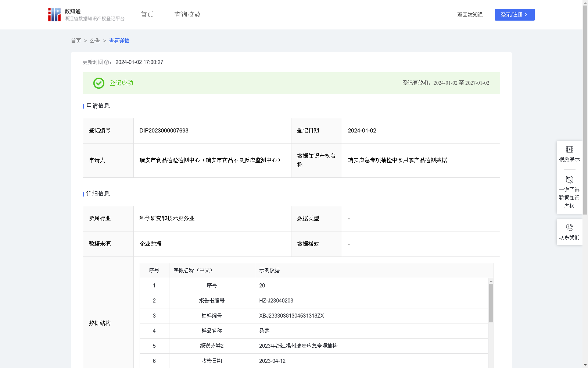Click sample data value 20 in row 1
Screen dimensions: 588x368
pyautogui.click(x=262, y=286)
